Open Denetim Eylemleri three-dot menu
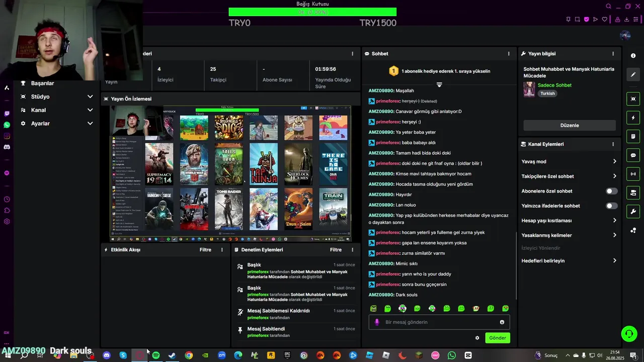 point(352,250)
